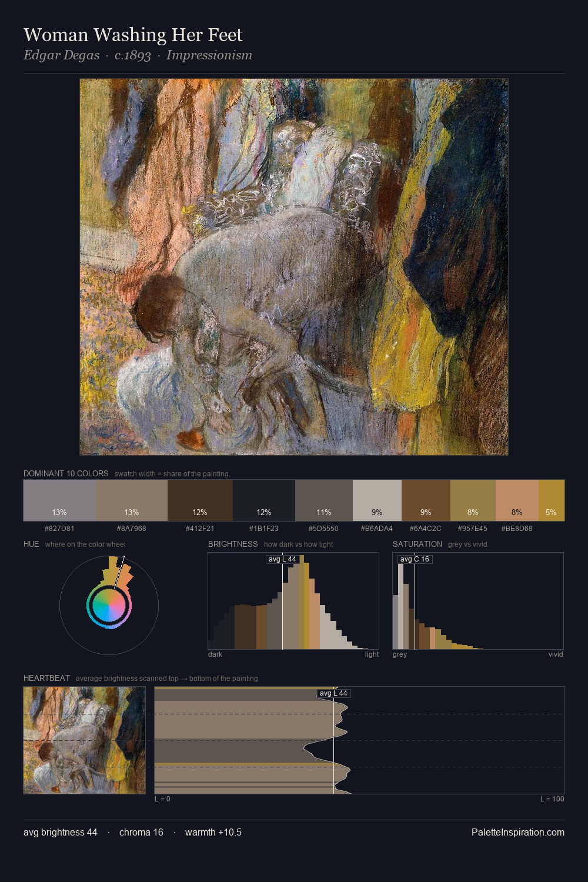Click the saturation histogram chart
The width and height of the screenshot is (588, 882).
[478, 601]
